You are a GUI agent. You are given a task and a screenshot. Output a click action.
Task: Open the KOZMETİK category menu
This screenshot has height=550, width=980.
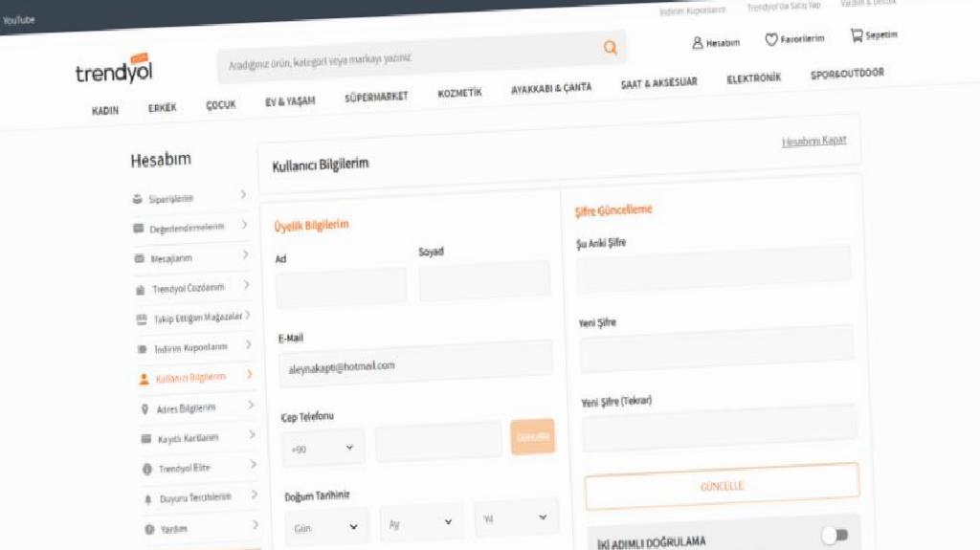pos(459,93)
